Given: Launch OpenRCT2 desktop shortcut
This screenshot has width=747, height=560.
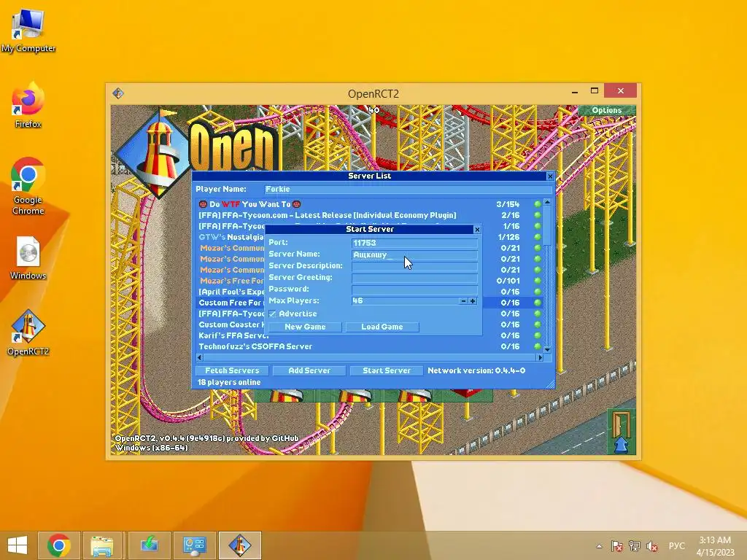Looking at the screenshot, I should (28, 332).
